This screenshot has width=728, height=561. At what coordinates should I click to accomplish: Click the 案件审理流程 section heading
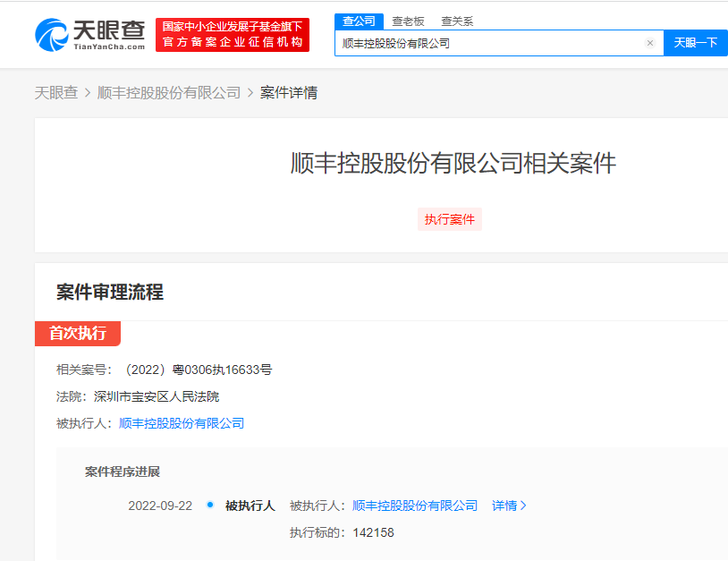[110, 292]
